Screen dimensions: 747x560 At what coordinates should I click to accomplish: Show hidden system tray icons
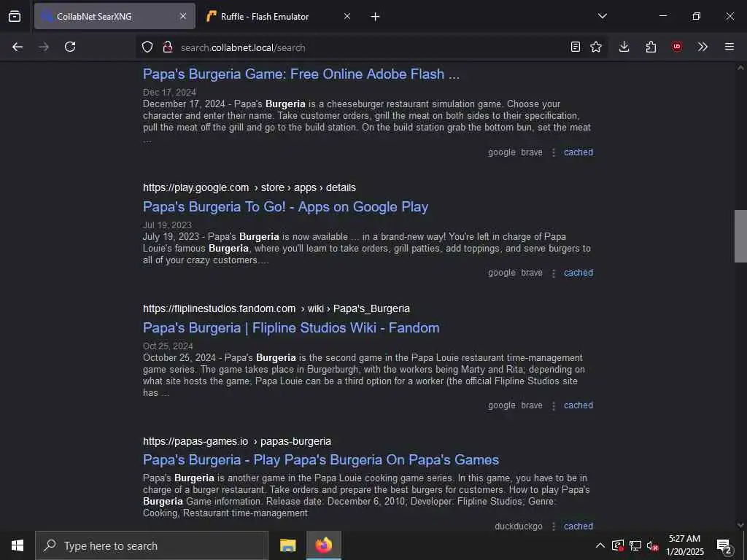point(600,545)
